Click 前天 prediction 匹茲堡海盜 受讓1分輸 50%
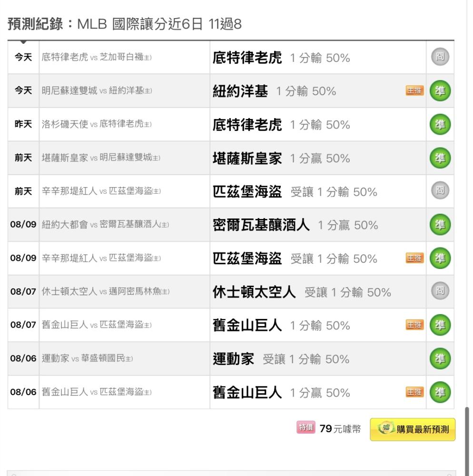Screen dimensions: 473x476 [295, 192]
